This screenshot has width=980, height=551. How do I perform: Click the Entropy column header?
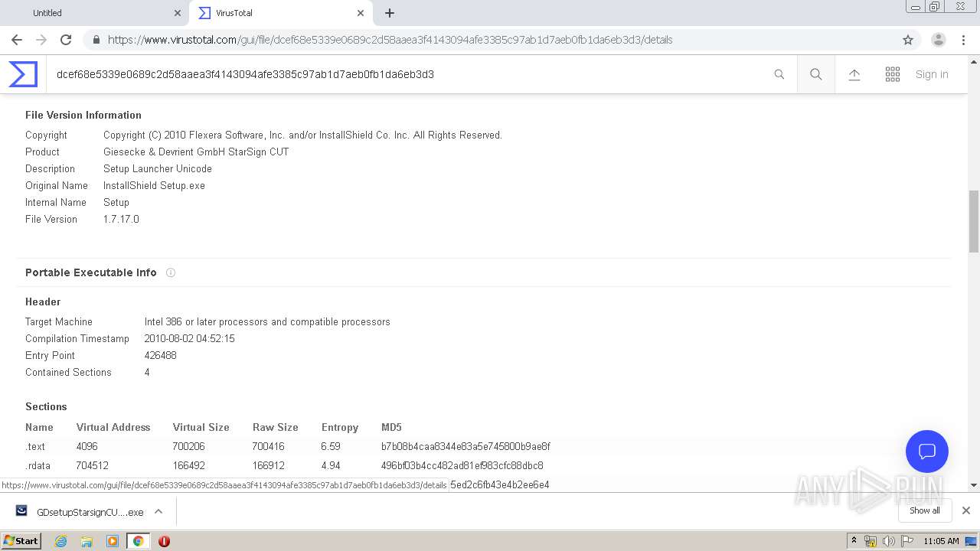tap(340, 427)
